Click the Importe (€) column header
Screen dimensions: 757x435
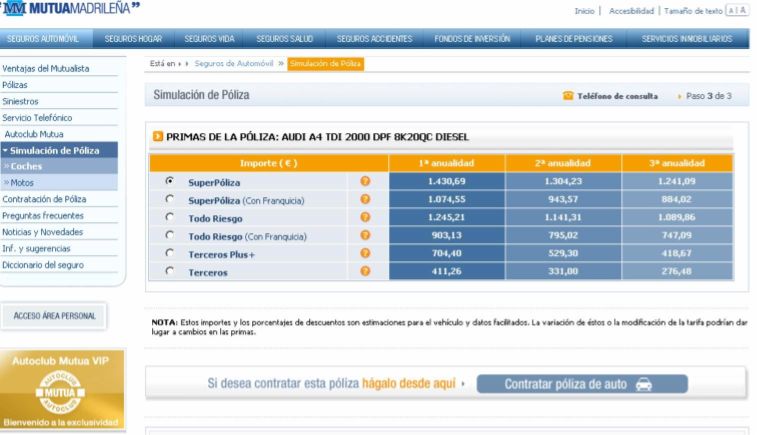(x=269, y=163)
